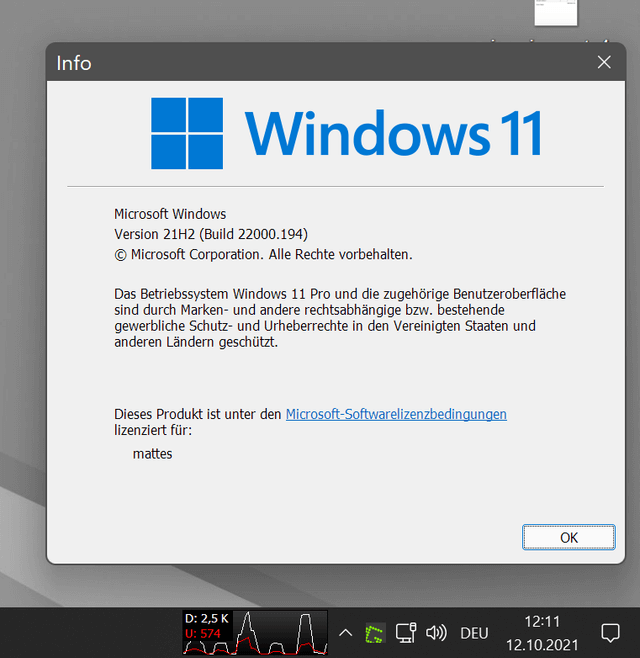The image size is (640, 658).
Task: Show hidden tray icons chevron
Action: click(345, 633)
